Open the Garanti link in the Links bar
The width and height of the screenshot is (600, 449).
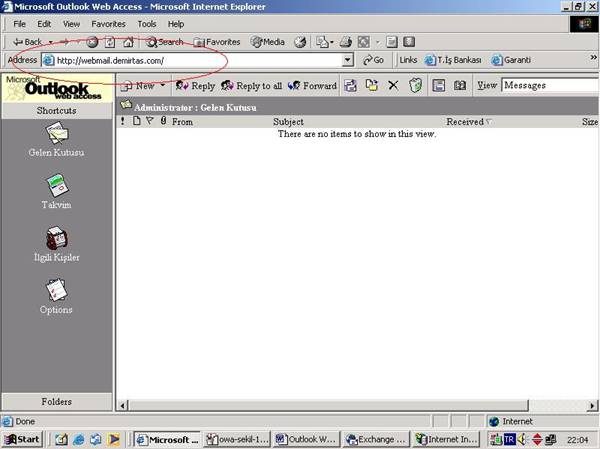pos(511,60)
